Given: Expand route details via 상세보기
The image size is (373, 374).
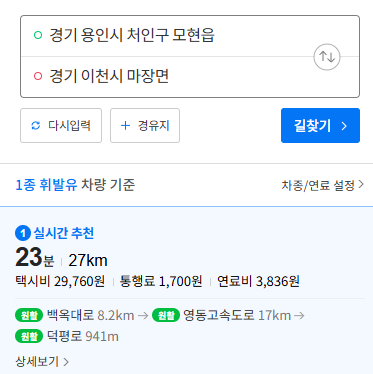Looking at the screenshot, I should coord(42,361).
